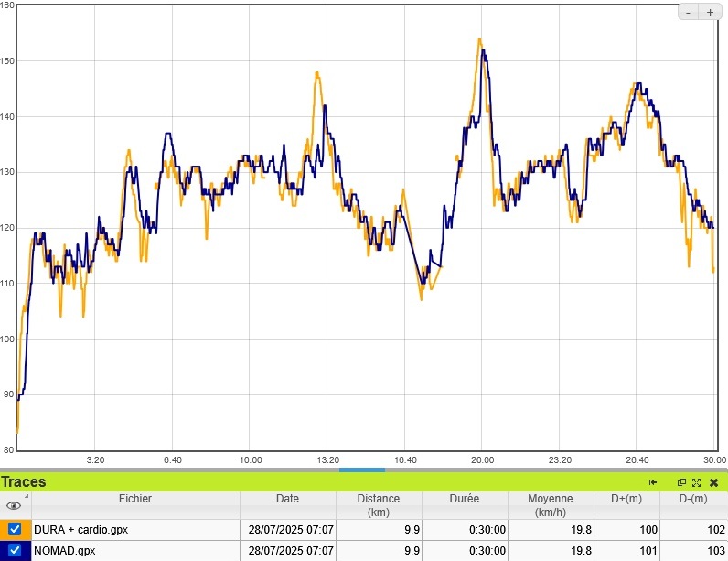The image size is (728, 561).
Task: Zoom out the chart with minus button
Action: click(x=689, y=12)
